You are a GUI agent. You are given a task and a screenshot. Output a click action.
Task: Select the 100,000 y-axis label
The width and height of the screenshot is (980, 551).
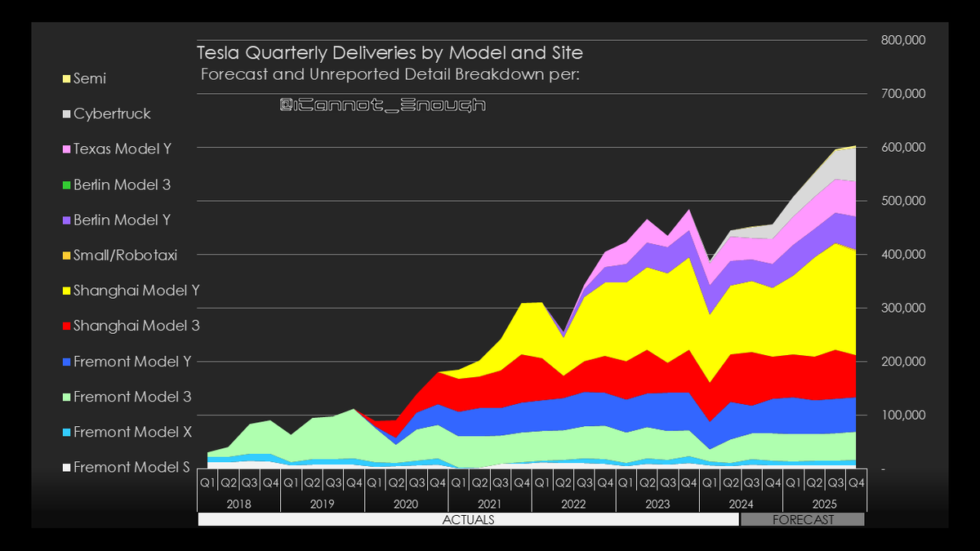pyautogui.click(x=903, y=415)
